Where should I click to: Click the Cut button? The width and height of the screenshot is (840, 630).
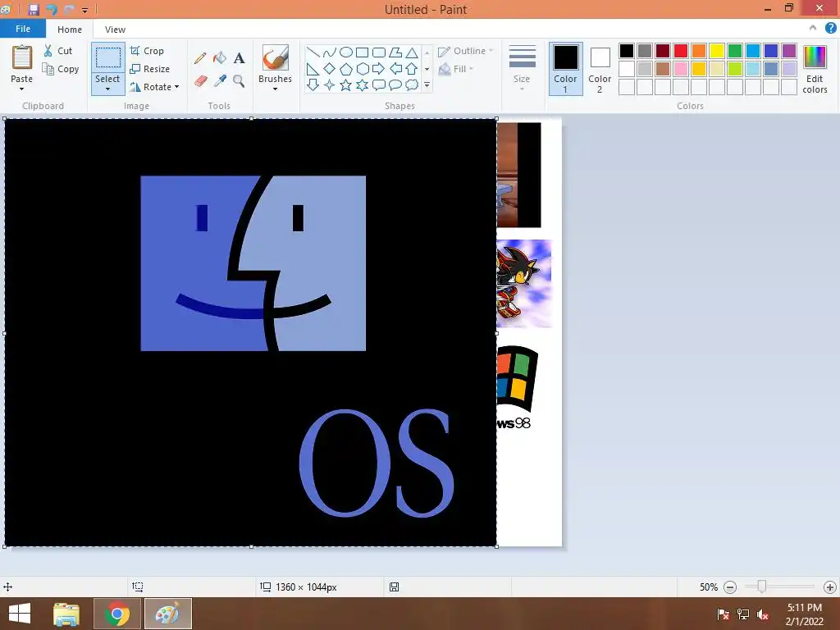58,51
